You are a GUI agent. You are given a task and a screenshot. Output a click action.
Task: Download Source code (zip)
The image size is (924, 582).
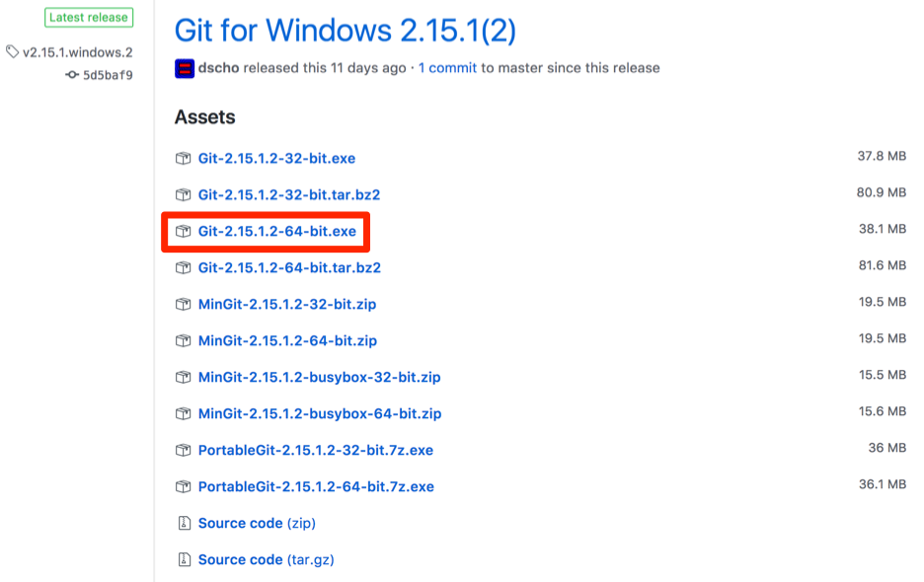click(x=257, y=523)
